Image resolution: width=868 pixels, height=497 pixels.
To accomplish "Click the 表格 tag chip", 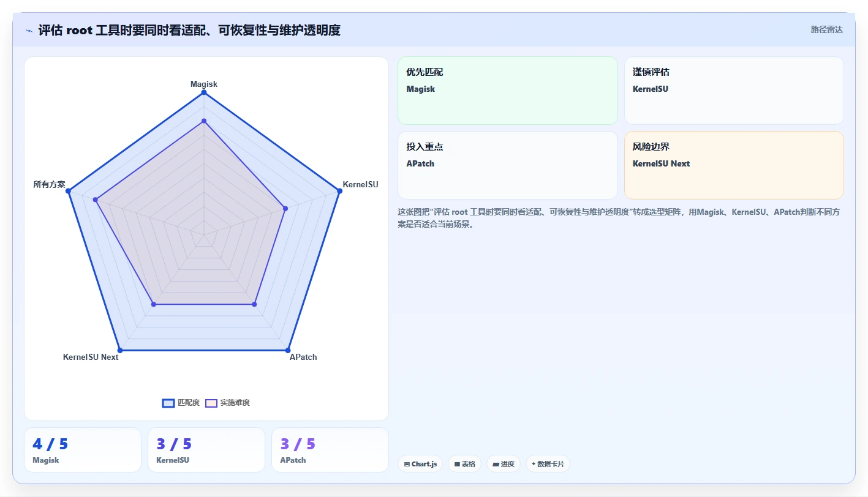I will click(465, 464).
